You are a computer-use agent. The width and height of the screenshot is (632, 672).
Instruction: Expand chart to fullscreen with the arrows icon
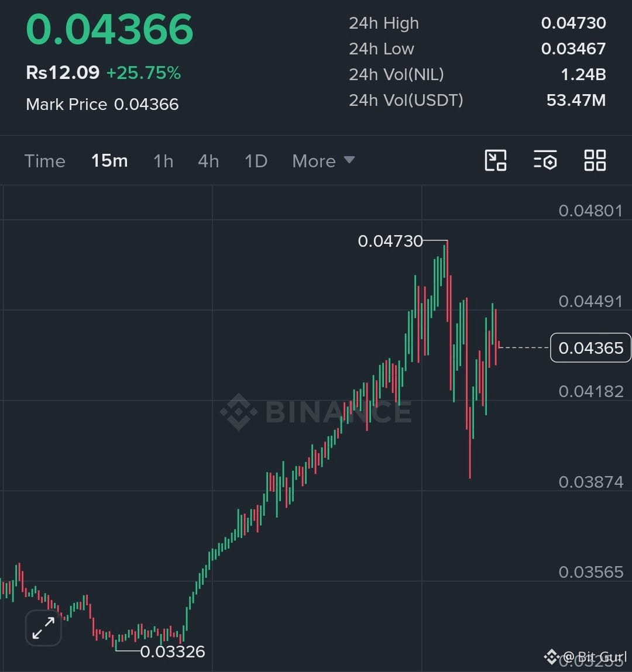[43, 628]
